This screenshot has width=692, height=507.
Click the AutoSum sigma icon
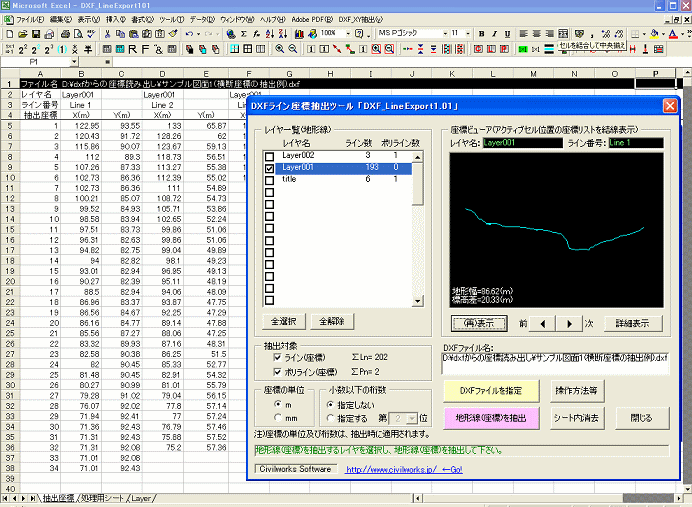coord(244,34)
